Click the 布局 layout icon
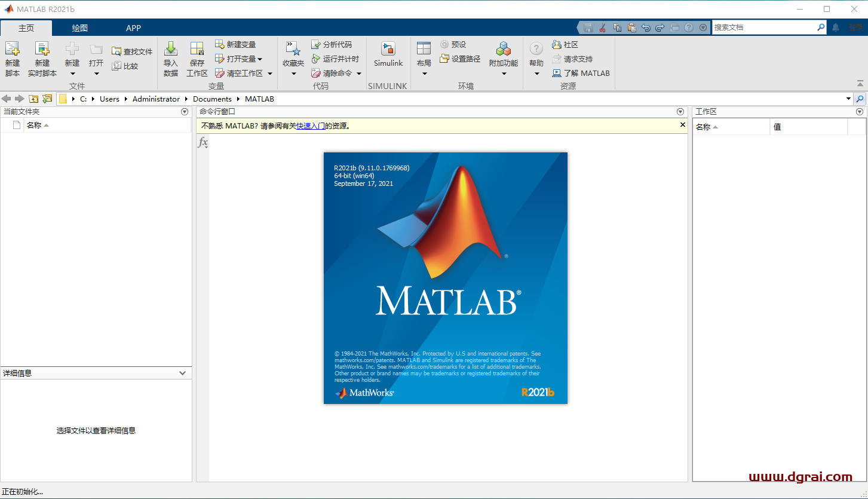Screen dimensions: 868x499 click(425, 54)
